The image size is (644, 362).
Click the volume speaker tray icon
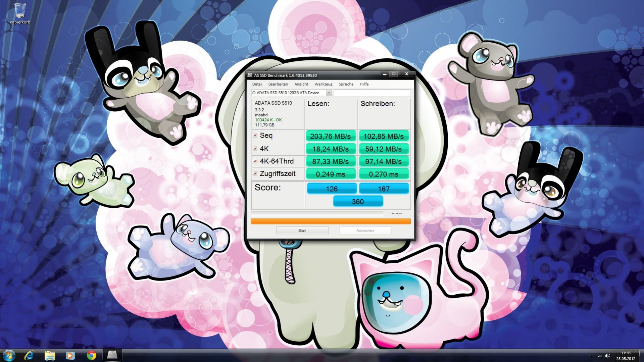tap(608, 356)
